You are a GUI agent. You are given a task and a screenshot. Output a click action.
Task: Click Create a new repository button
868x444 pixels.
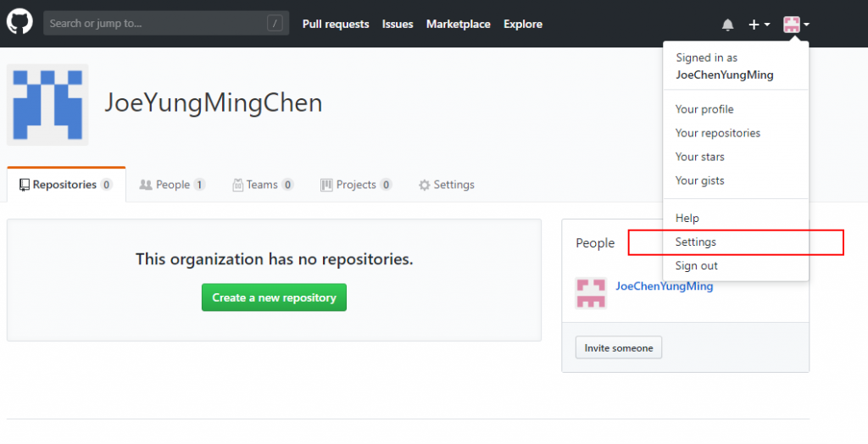pyautogui.click(x=274, y=297)
